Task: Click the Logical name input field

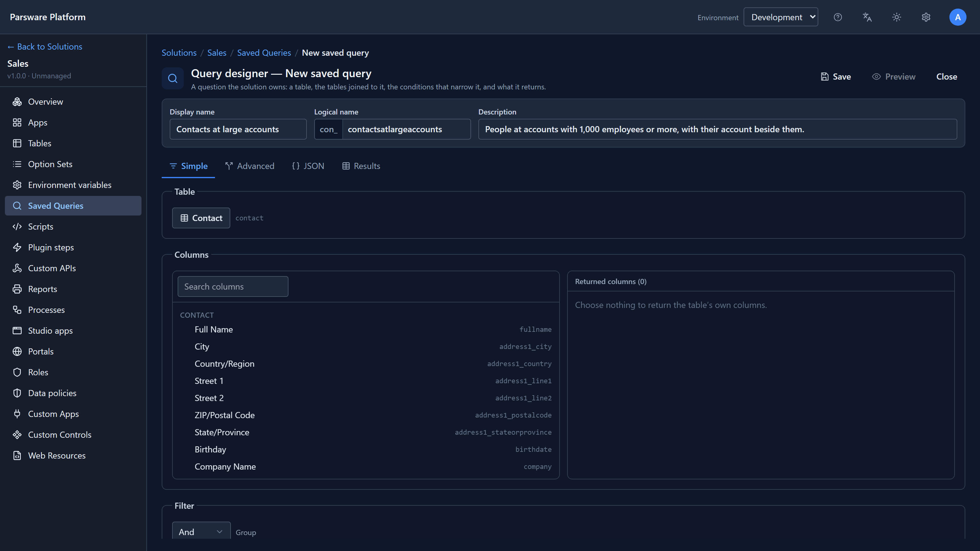Action: click(x=406, y=129)
